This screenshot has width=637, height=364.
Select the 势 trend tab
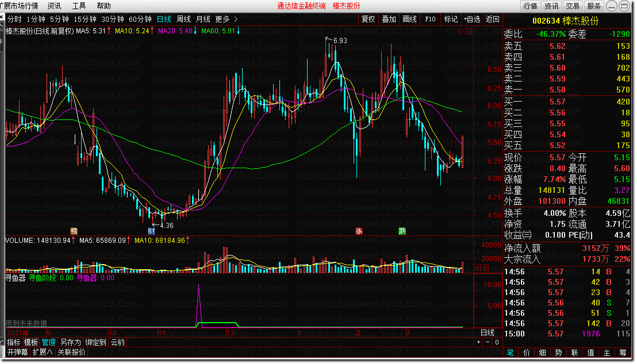(x=559, y=353)
